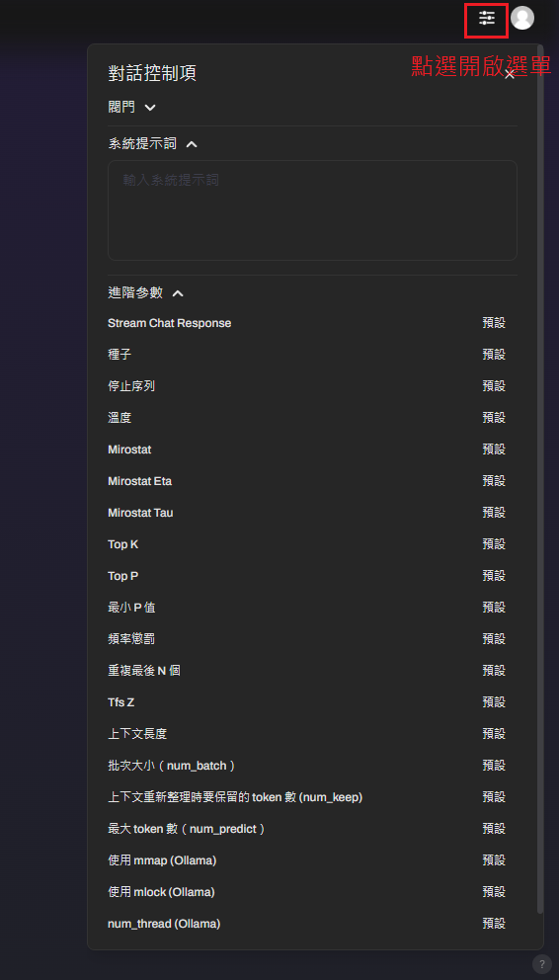Open the user profile avatar
Viewport: 559px width, 980px height.
pyautogui.click(x=522, y=18)
